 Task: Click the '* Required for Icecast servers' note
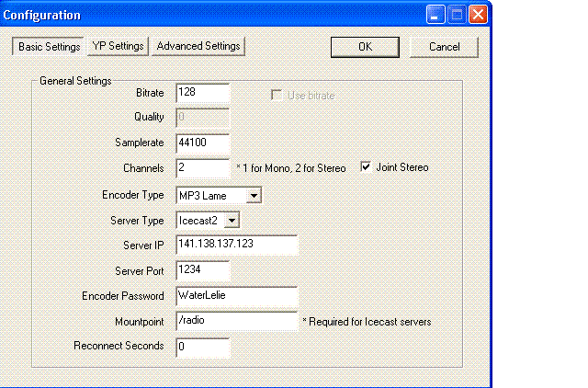click(x=367, y=322)
